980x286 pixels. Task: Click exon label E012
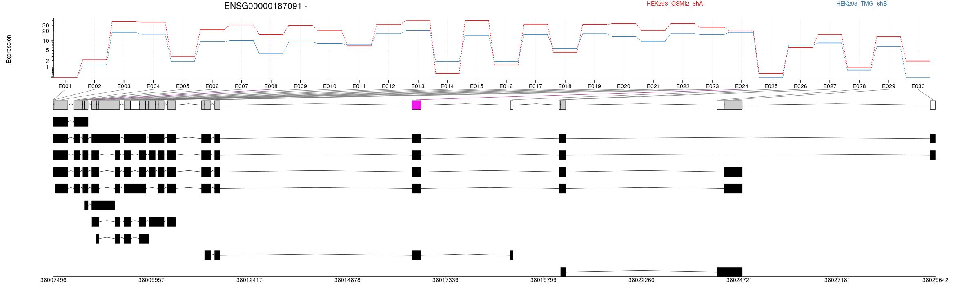pyautogui.click(x=388, y=86)
